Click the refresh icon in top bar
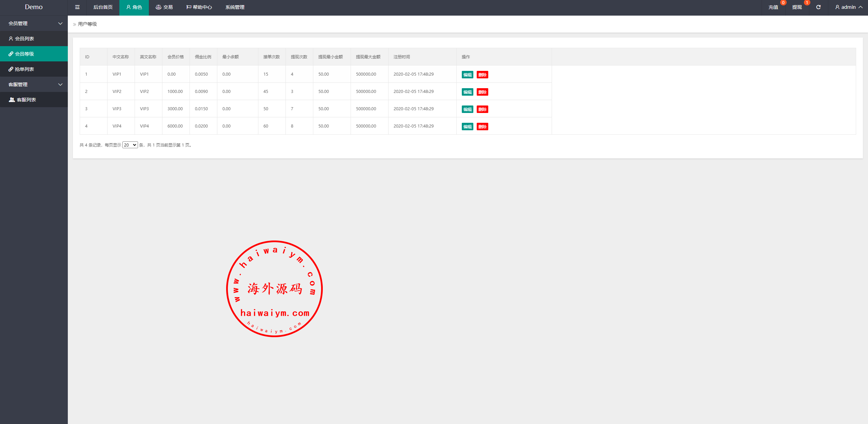The image size is (868, 424). coord(818,7)
